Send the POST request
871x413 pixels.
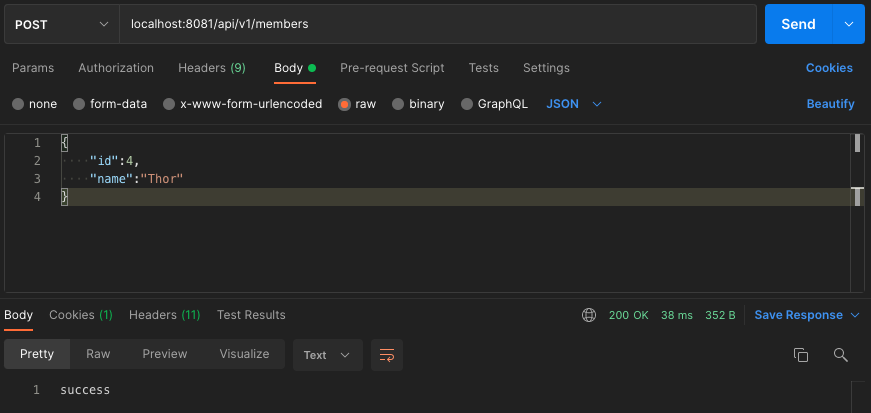point(798,24)
